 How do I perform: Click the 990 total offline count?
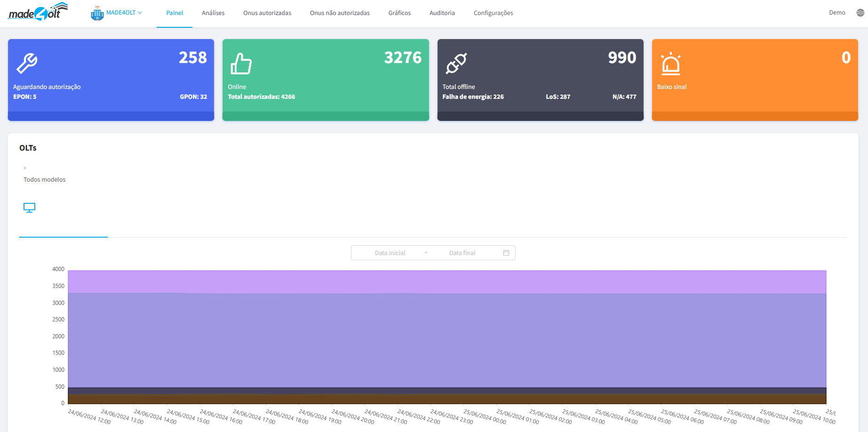(622, 57)
